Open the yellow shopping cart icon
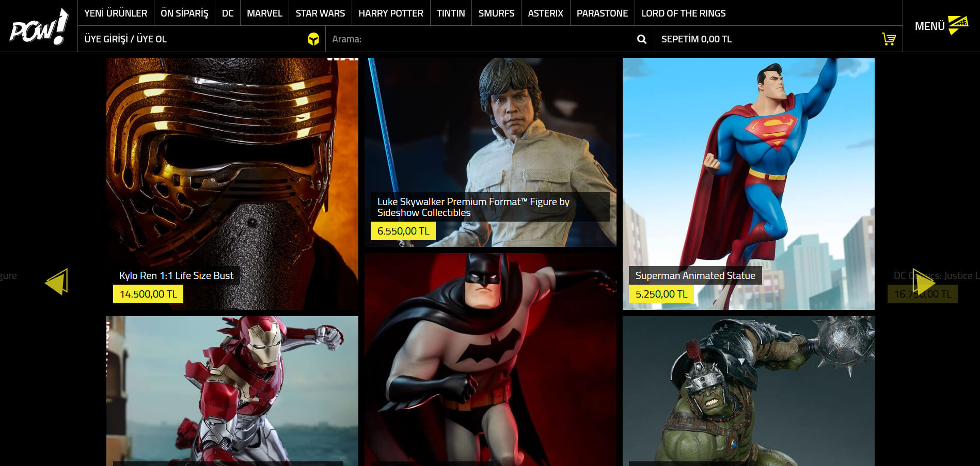The height and width of the screenshot is (466, 980). point(888,39)
